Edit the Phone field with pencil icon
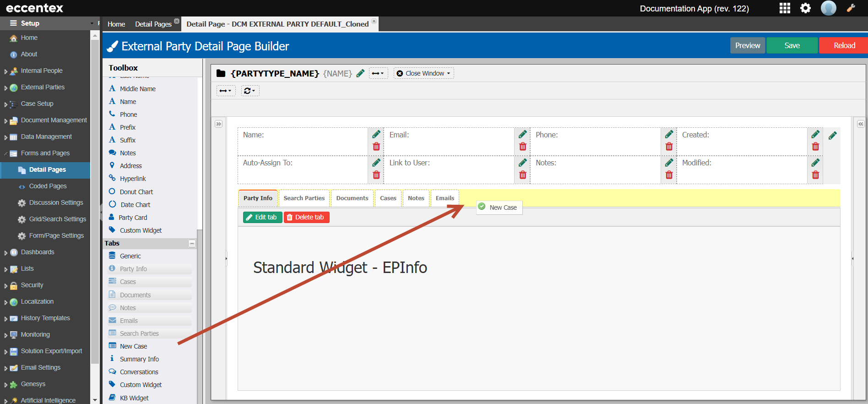The image size is (868, 404). [x=669, y=134]
